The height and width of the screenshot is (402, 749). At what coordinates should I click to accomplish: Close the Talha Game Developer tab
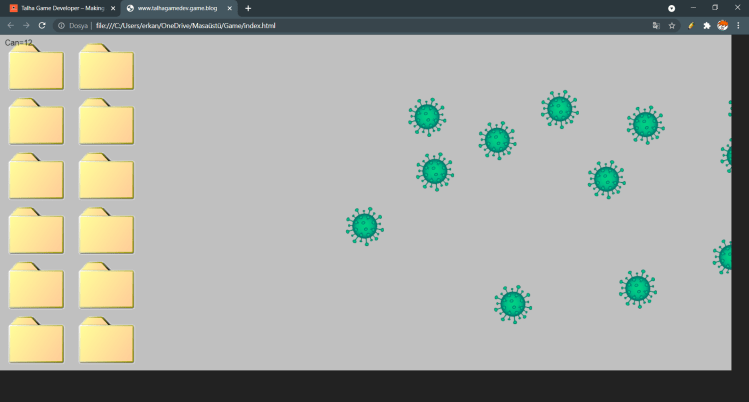[x=113, y=8]
